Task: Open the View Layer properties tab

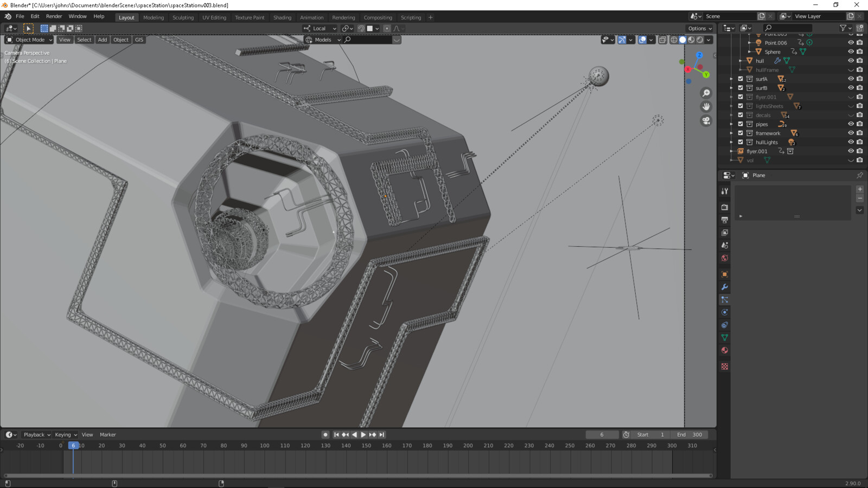Action: tap(724, 233)
